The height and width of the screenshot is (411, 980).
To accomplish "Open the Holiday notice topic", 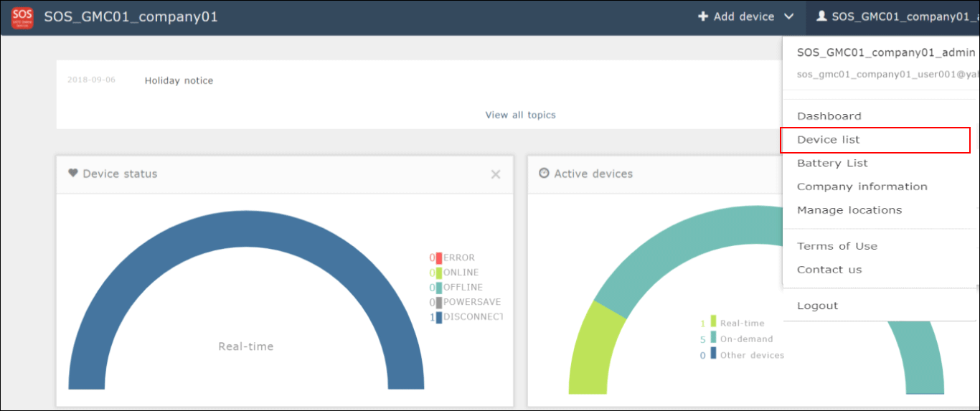I will 179,81.
